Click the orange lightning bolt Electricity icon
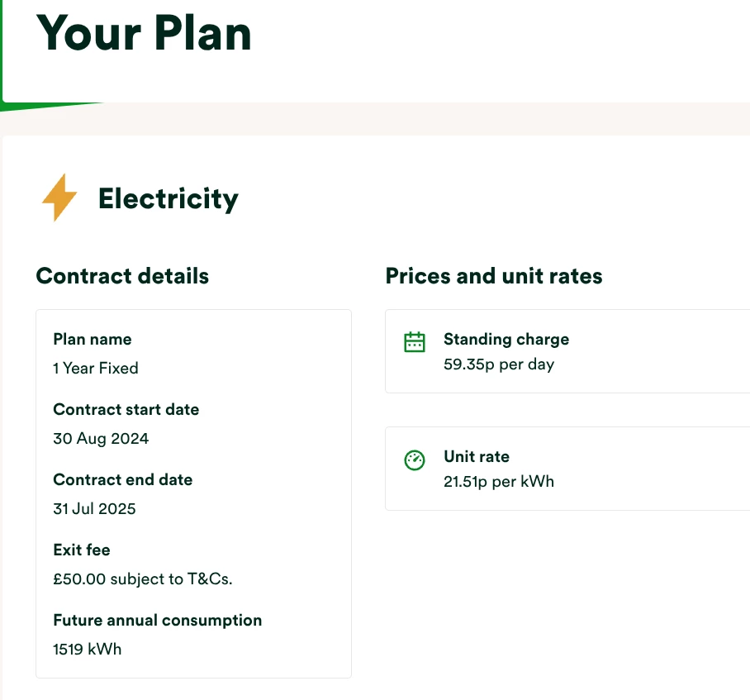The image size is (750, 700). [x=59, y=198]
